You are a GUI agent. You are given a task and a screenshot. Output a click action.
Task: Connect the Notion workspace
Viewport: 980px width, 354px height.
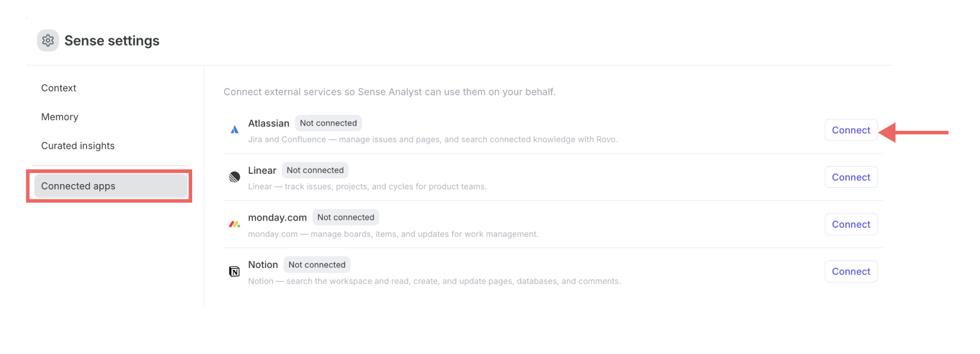(x=851, y=271)
